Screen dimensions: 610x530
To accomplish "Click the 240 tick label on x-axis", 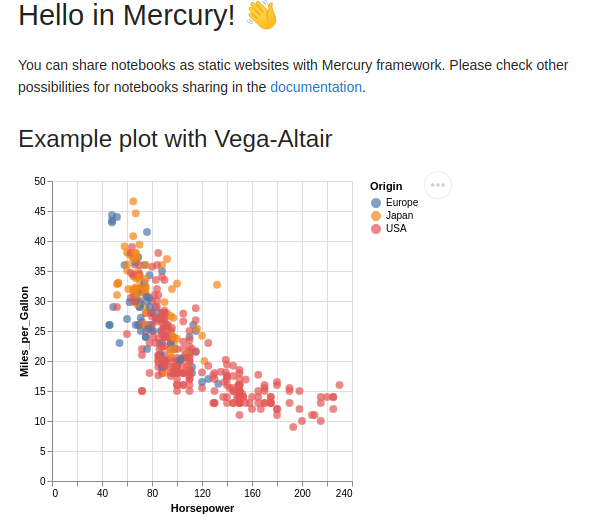I will (344, 493).
